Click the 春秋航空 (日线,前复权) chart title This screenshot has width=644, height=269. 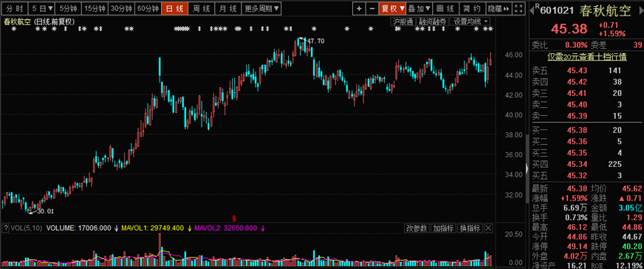pos(39,22)
